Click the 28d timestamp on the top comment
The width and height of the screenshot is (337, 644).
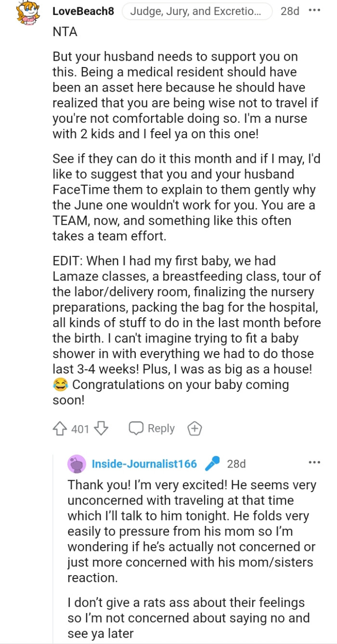coord(289,11)
